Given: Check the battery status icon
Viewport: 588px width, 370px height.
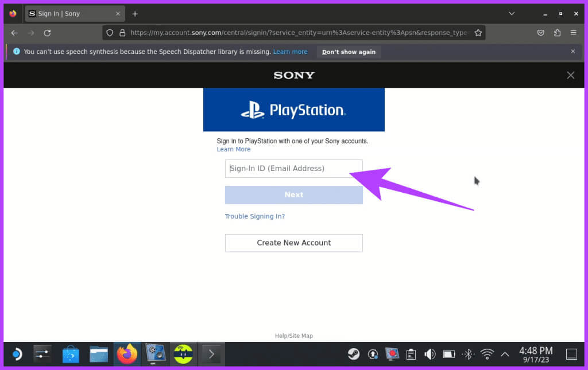Looking at the screenshot, I should click(x=449, y=354).
